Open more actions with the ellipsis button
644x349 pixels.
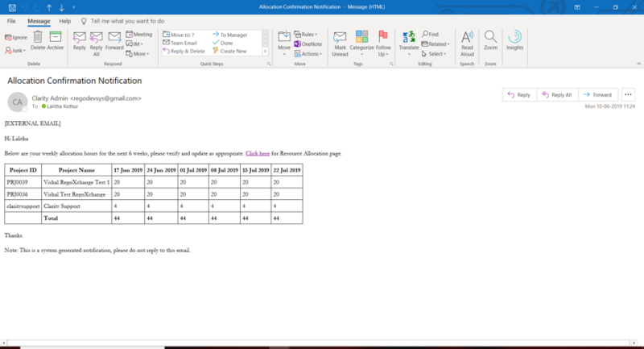pyautogui.click(x=628, y=94)
